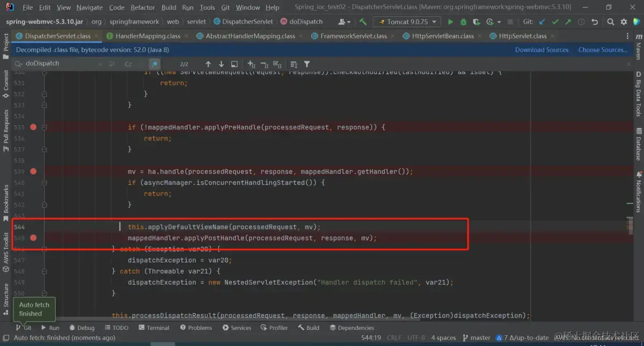Add selection for next occurrence icon
The height and width of the screenshot is (346, 644).
coord(251,64)
